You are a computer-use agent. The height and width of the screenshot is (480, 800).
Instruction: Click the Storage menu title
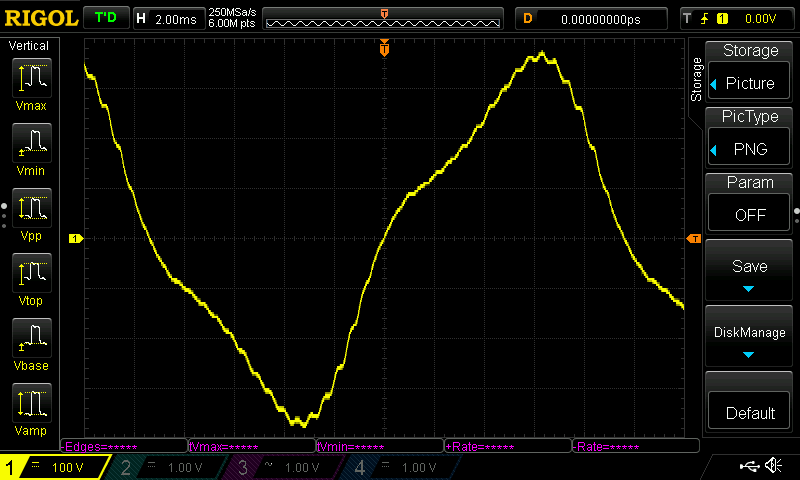coord(751,50)
